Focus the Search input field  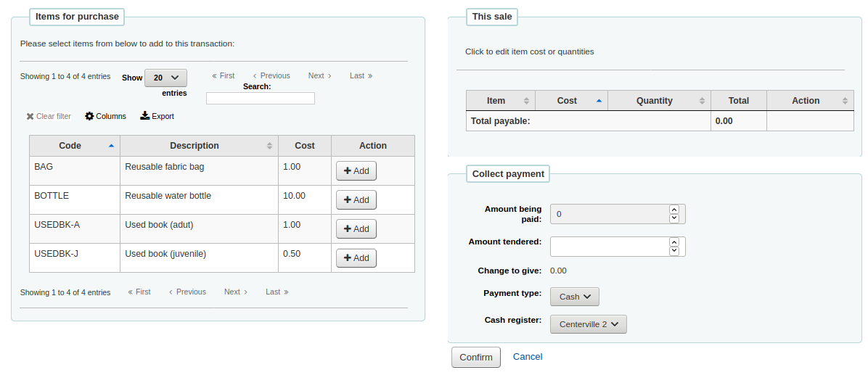click(x=260, y=98)
